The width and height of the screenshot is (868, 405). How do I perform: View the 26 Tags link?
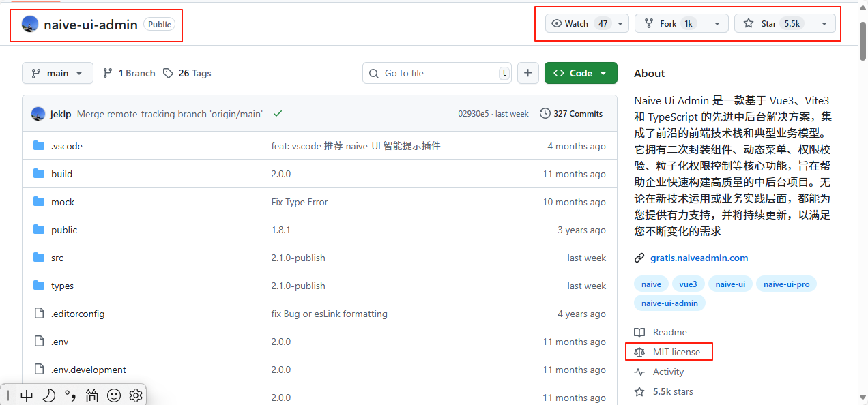point(187,73)
